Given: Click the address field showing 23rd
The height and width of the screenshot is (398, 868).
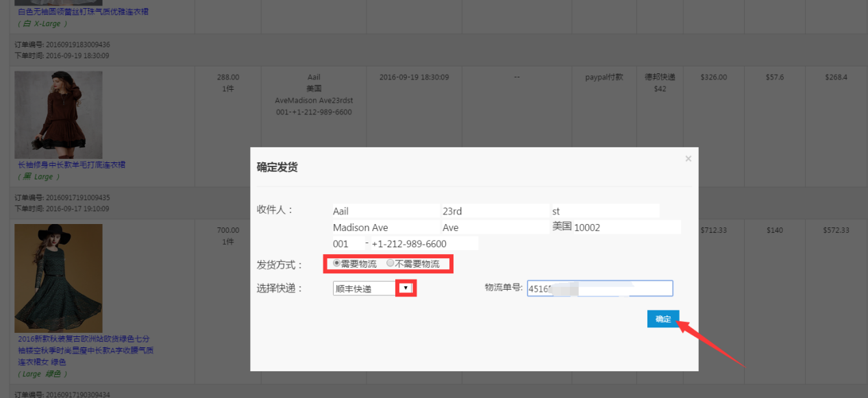Looking at the screenshot, I should [x=495, y=211].
